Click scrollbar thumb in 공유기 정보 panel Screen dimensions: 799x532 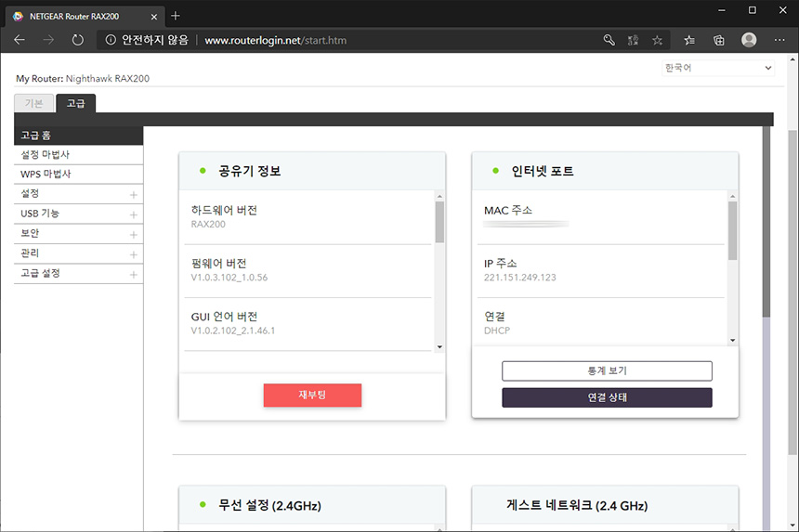pos(439,222)
